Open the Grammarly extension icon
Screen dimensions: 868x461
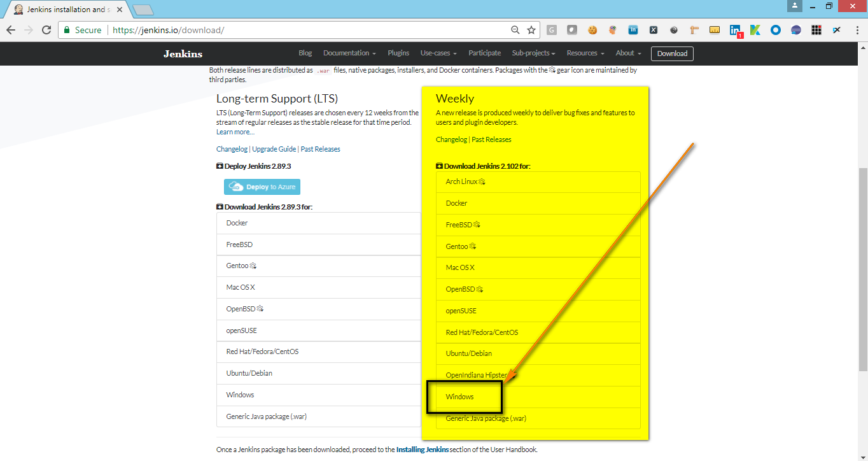(551, 30)
